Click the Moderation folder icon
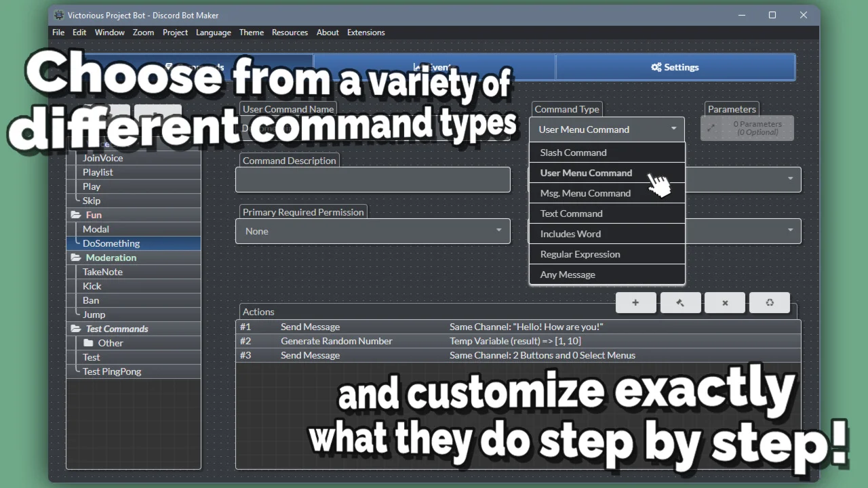Screen dimensions: 868x488 75,258
